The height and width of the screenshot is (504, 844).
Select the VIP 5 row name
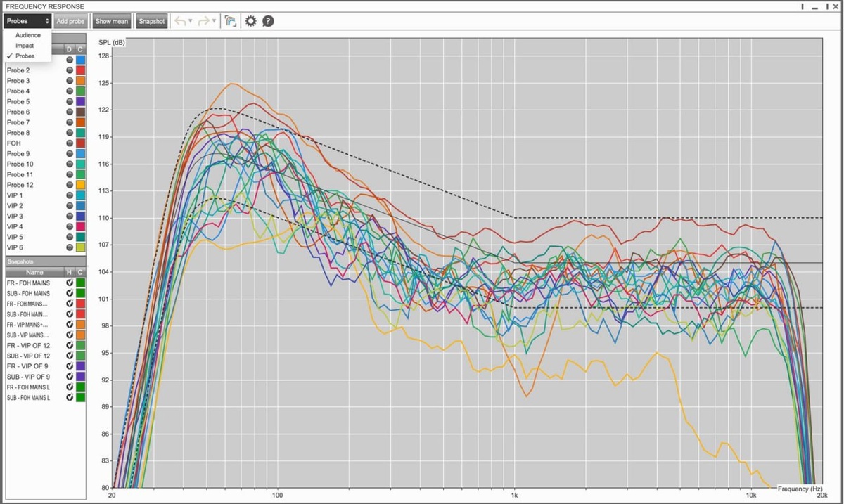(15, 237)
